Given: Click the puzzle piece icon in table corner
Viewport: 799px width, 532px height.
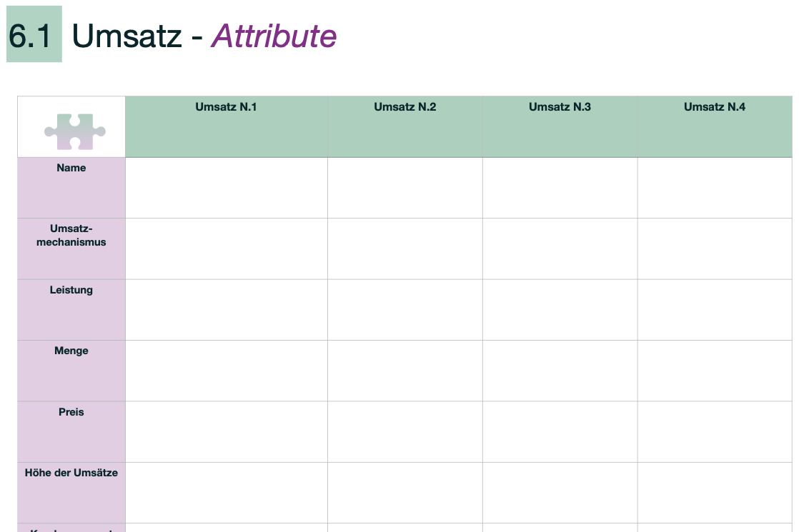Looking at the screenshot, I should pos(75,131).
